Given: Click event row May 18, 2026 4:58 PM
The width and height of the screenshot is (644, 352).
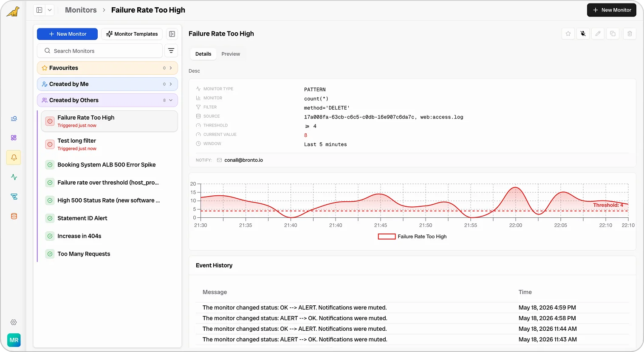Looking at the screenshot, I should (x=412, y=318).
